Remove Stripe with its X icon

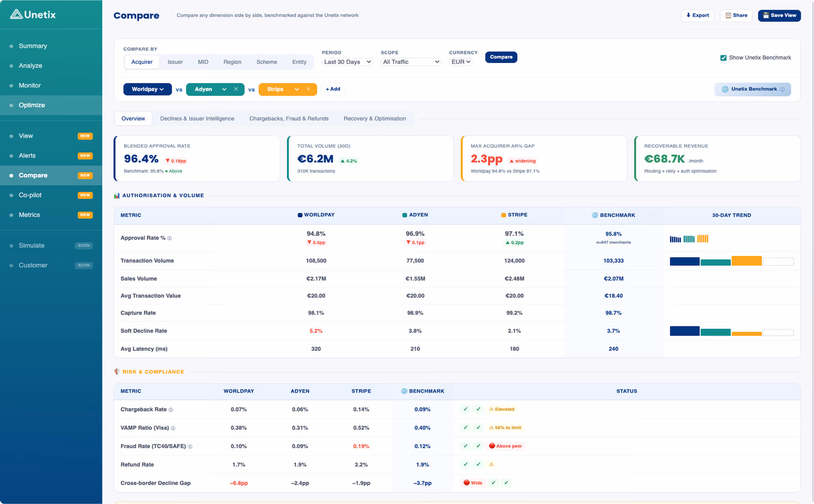tap(308, 89)
